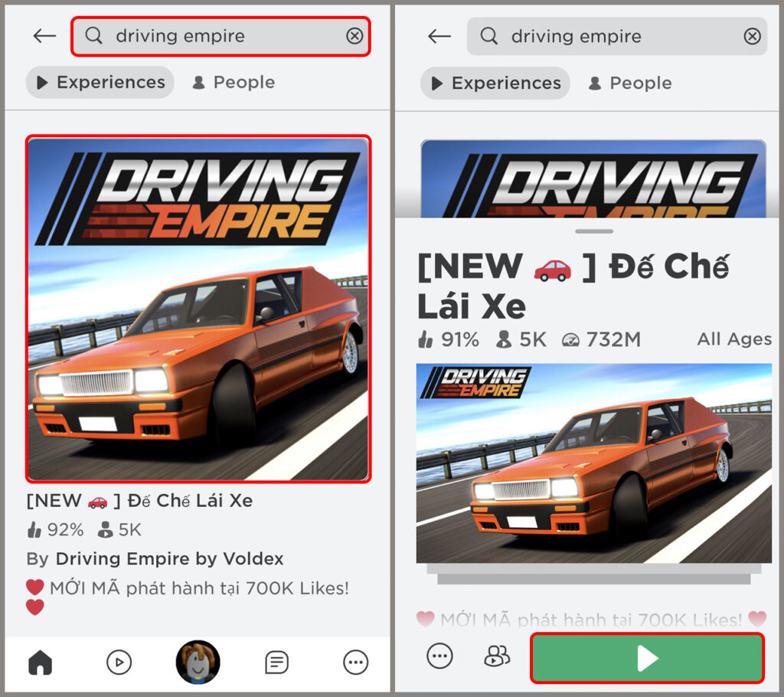The width and height of the screenshot is (784, 697).
Task: Open the Driving Empire by Voldex creator link
Action: pos(169,558)
